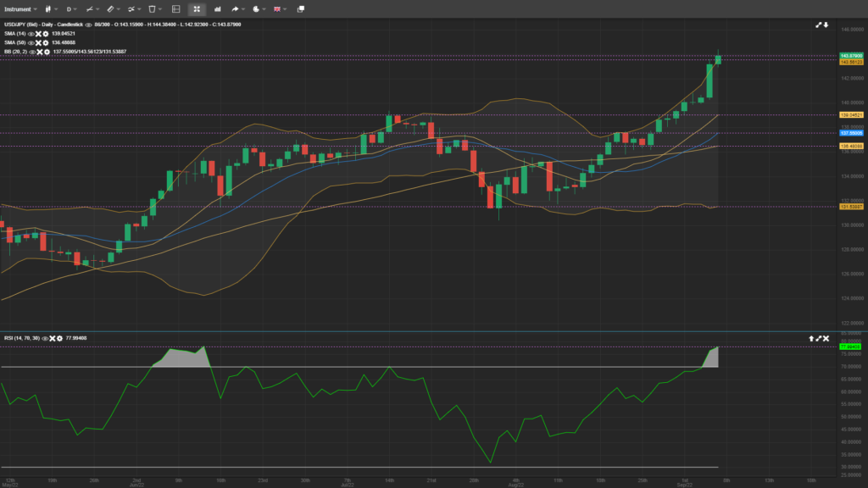The image size is (868, 488).
Task: Open the chart type candlestick dropdown
Action: coord(49,8)
